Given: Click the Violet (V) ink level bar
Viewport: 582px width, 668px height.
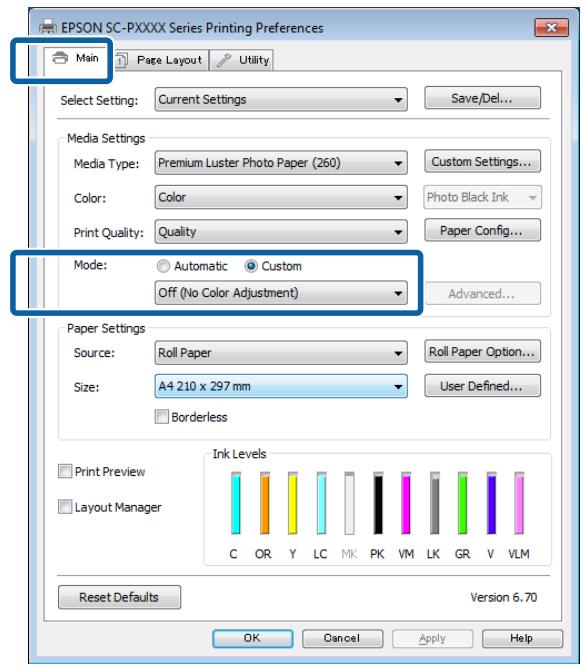Looking at the screenshot, I should (491, 503).
